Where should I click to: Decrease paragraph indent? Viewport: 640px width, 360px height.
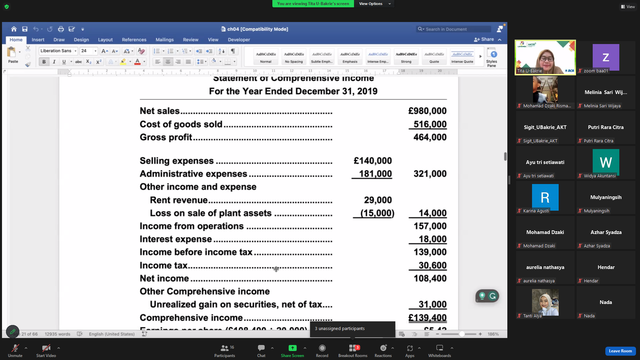pyautogui.click(x=199, y=51)
